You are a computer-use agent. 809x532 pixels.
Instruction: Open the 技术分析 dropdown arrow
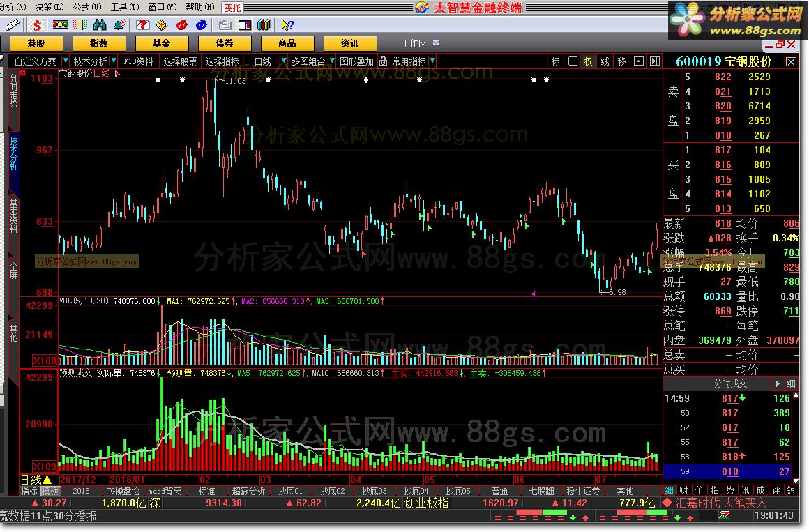click(114, 61)
